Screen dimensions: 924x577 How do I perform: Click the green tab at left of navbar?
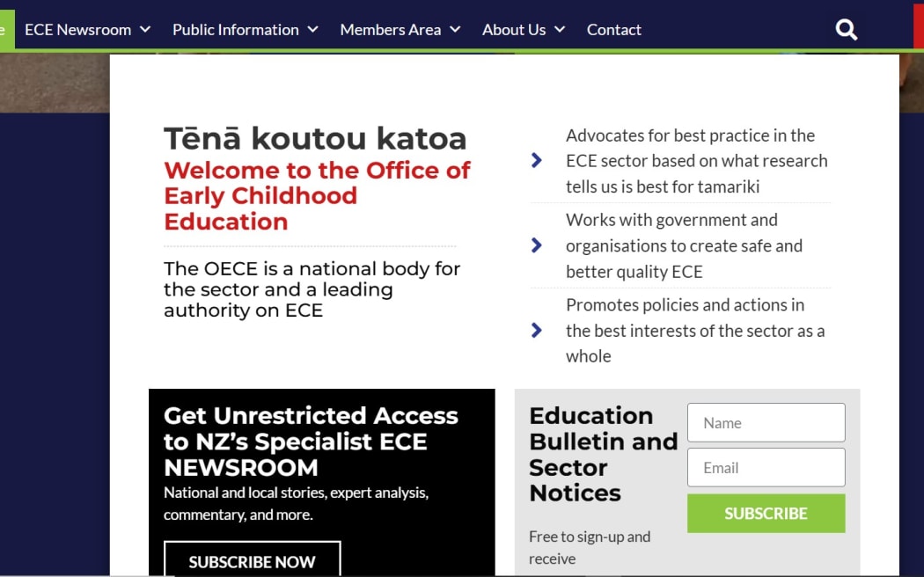tap(6, 29)
